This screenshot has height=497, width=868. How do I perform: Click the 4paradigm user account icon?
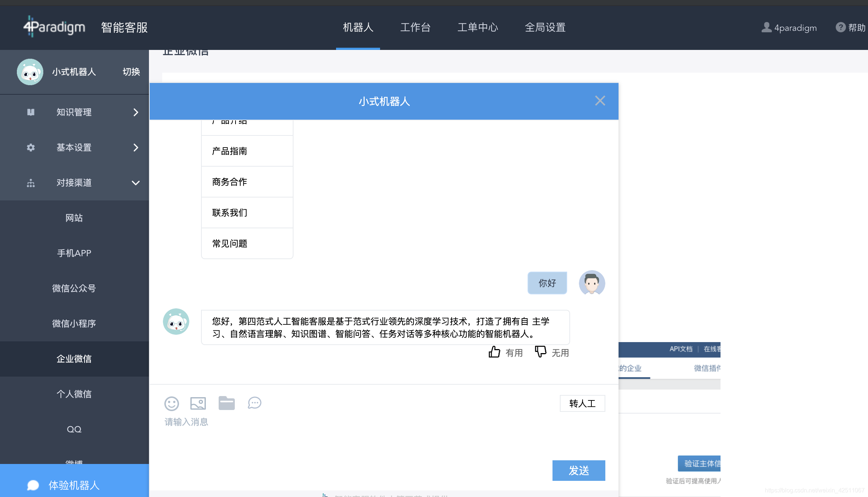[x=766, y=28]
